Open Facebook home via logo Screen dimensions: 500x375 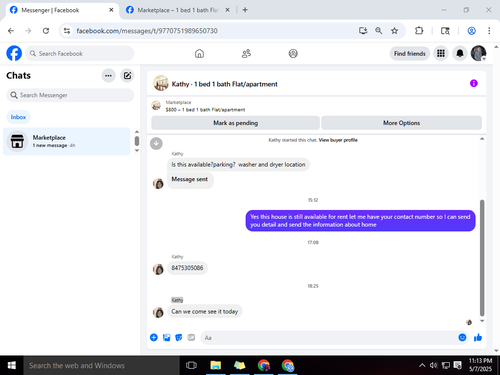(14, 53)
